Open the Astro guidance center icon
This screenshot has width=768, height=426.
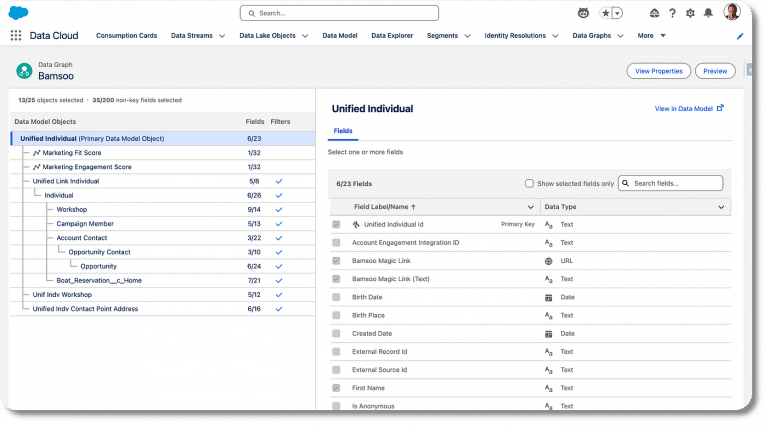click(x=583, y=13)
